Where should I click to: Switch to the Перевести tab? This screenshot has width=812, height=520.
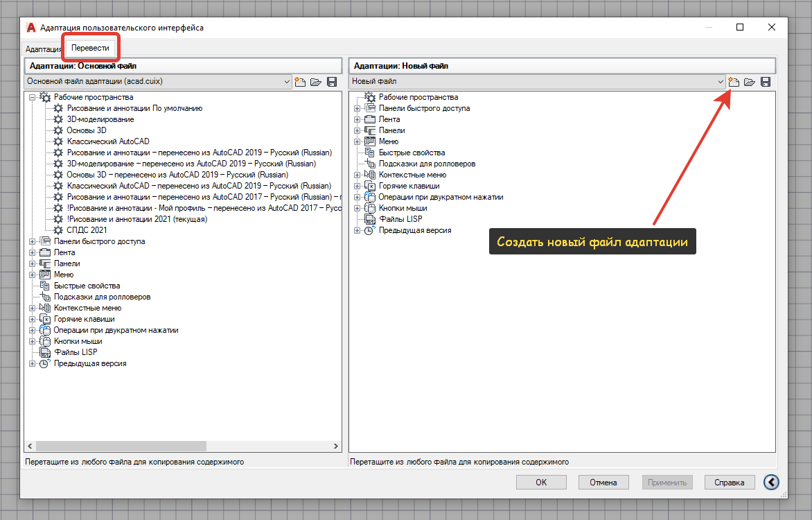[90, 48]
